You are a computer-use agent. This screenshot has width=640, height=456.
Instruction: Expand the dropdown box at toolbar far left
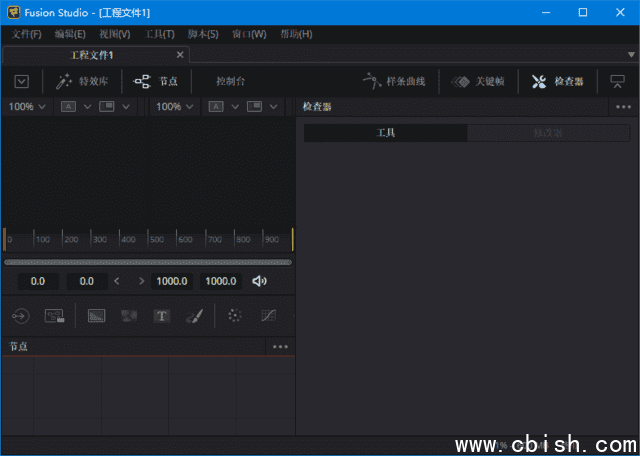click(22, 82)
